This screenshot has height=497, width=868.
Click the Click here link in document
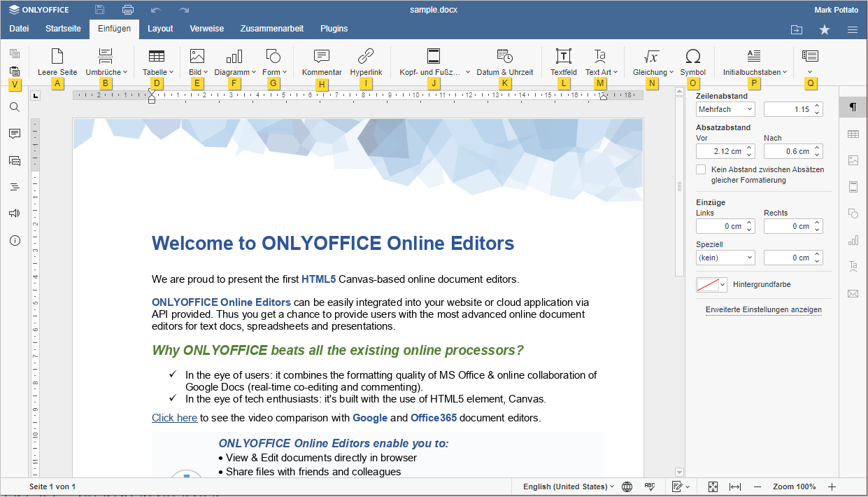pyautogui.click(x=174, y=418)
